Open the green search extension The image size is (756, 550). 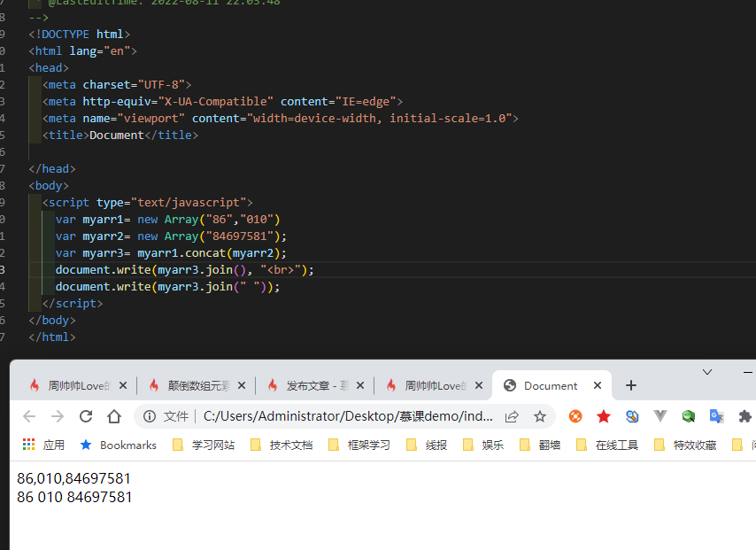point(689,416)
